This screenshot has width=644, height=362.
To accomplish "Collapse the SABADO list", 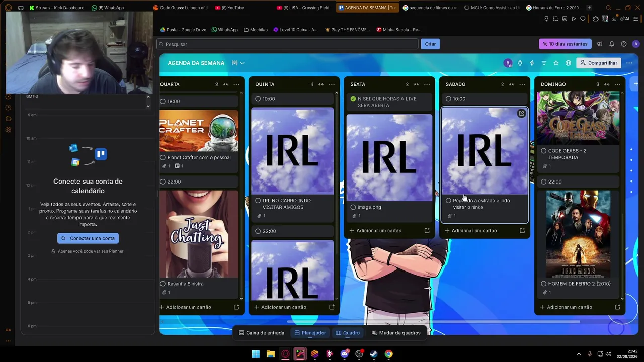I will tap(511, 84).
